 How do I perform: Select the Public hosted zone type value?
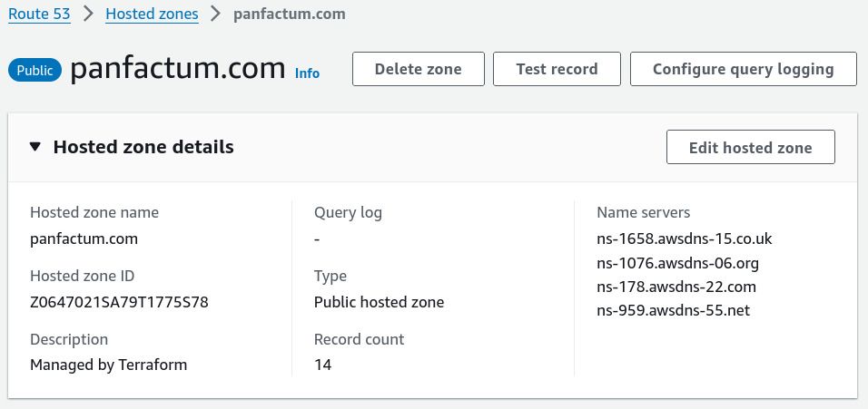pos(379,302)
